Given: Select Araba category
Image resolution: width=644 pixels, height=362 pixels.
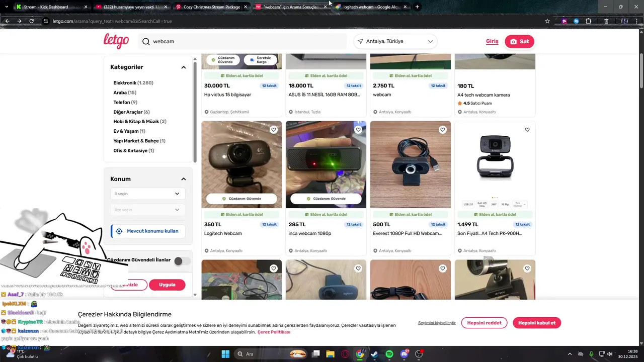Looking at the screenshot, I should click(x=125, y=93).
